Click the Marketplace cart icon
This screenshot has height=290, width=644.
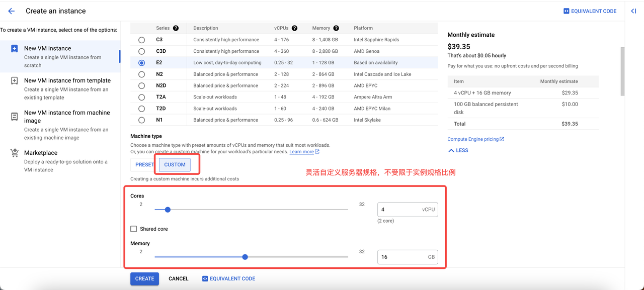tap(15, 153)
